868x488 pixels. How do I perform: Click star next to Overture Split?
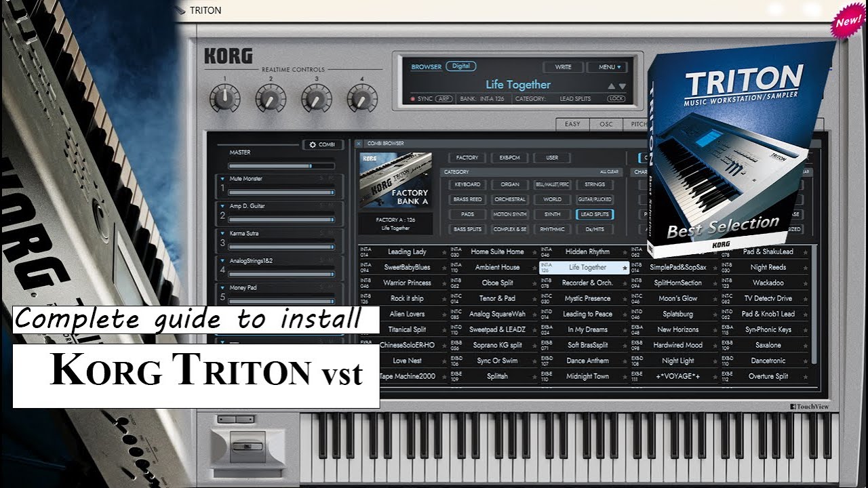805,377
